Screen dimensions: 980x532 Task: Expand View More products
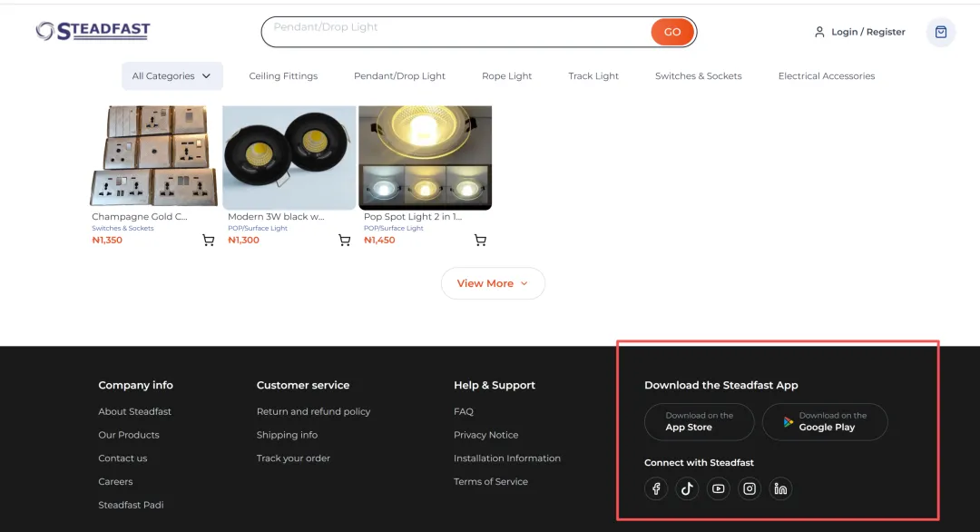(x=493, y=283)
